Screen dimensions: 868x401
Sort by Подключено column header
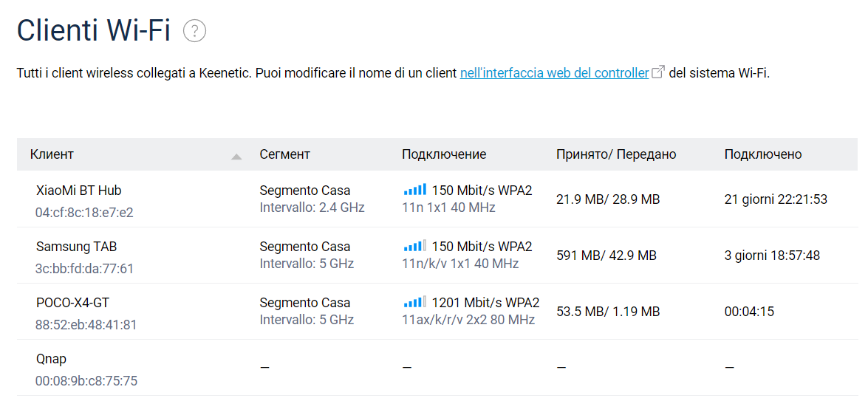[762, 154]
